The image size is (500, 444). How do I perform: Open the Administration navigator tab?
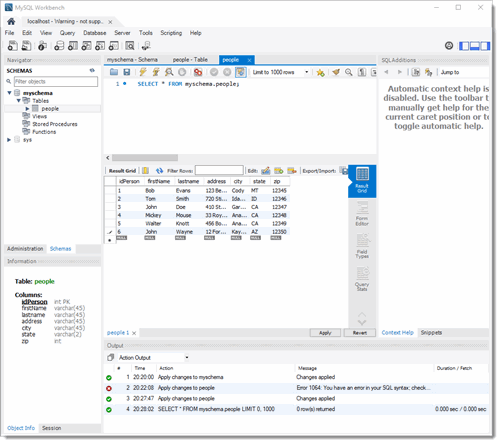pyautogui.click(x=25, y=249)
